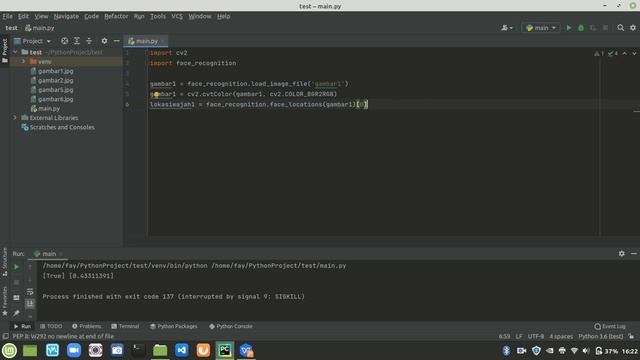Open the Refactor menu

click(x=116, y=16)
